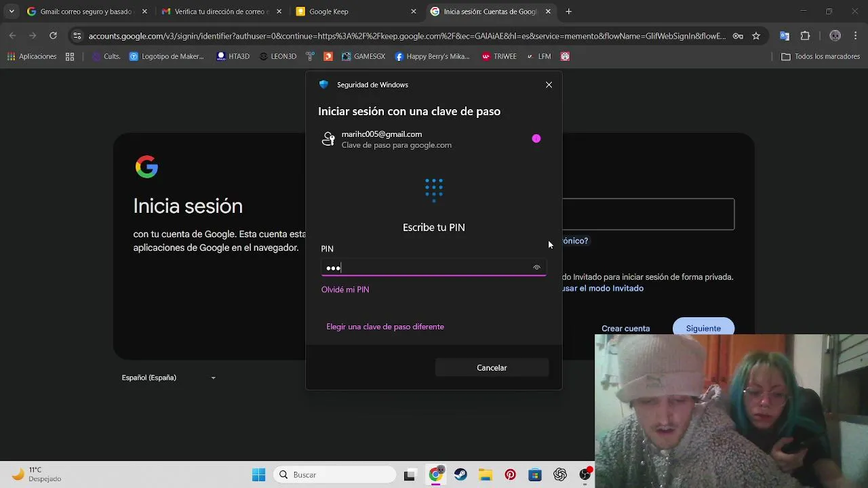Switch to the Gmail tab
Image resolution: width=868 pixels, height=488 pixels.
click(x=87, y=12)
